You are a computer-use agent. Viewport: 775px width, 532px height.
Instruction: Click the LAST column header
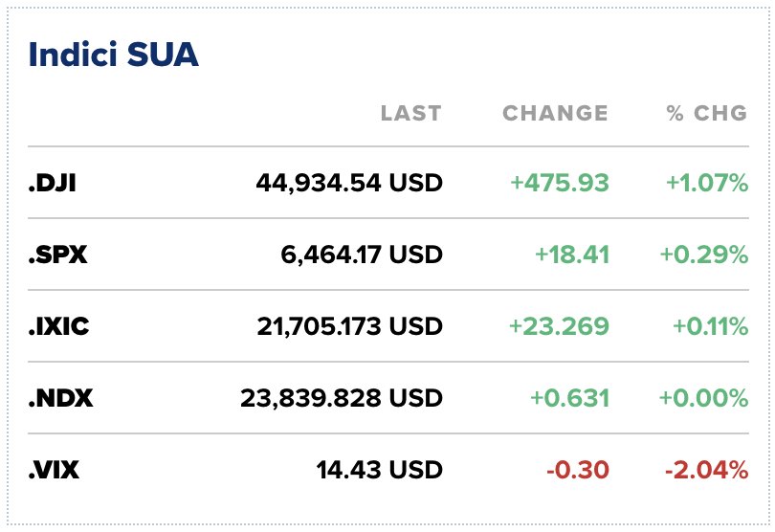coord(410,113)
